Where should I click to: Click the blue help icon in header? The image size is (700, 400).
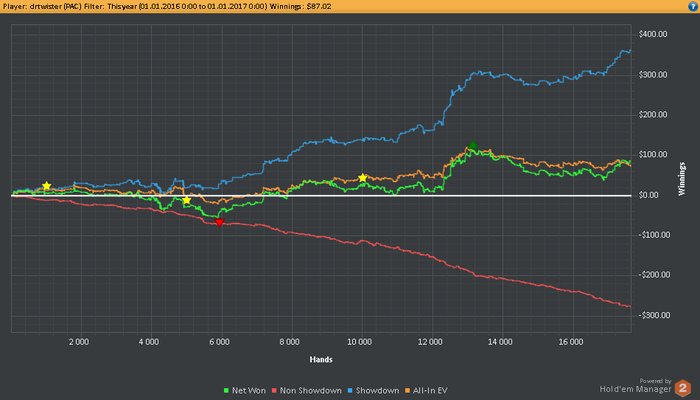[x=693, y=6]
